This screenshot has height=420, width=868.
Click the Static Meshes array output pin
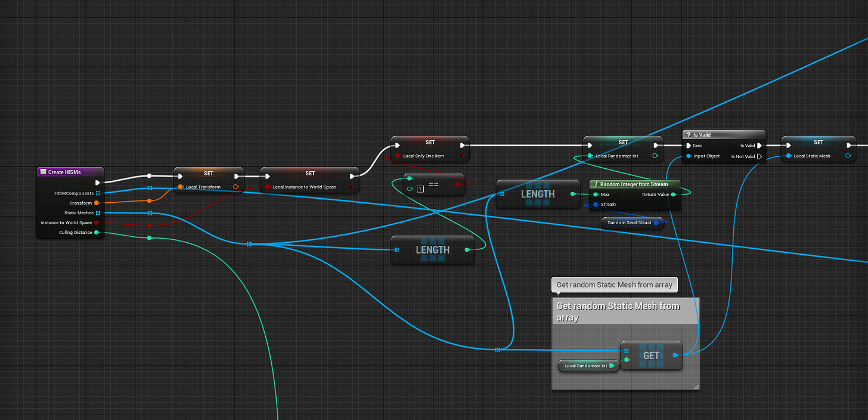(98, 212)
